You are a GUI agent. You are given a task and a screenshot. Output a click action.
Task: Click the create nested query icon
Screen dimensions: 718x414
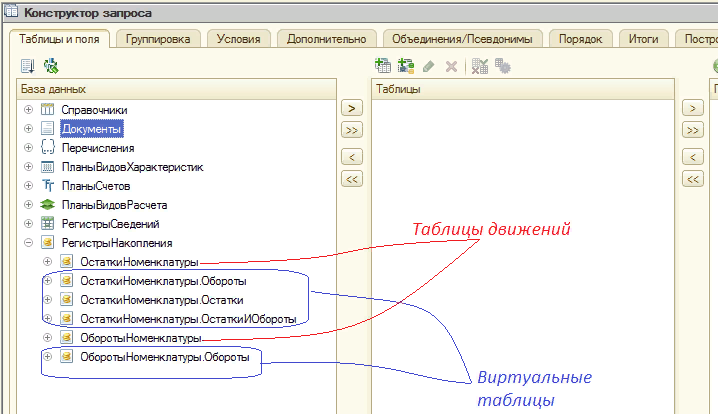coord(383,66)
